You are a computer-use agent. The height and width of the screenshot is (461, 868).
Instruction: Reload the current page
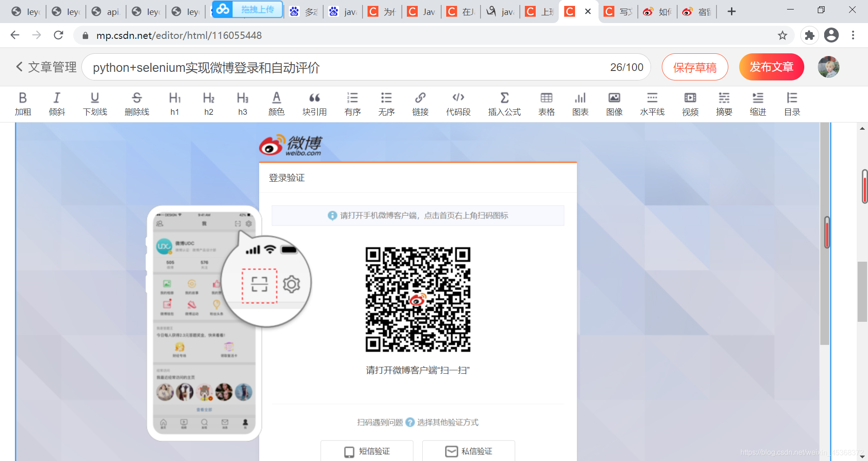pyautogui.click(x=58, y=35)
